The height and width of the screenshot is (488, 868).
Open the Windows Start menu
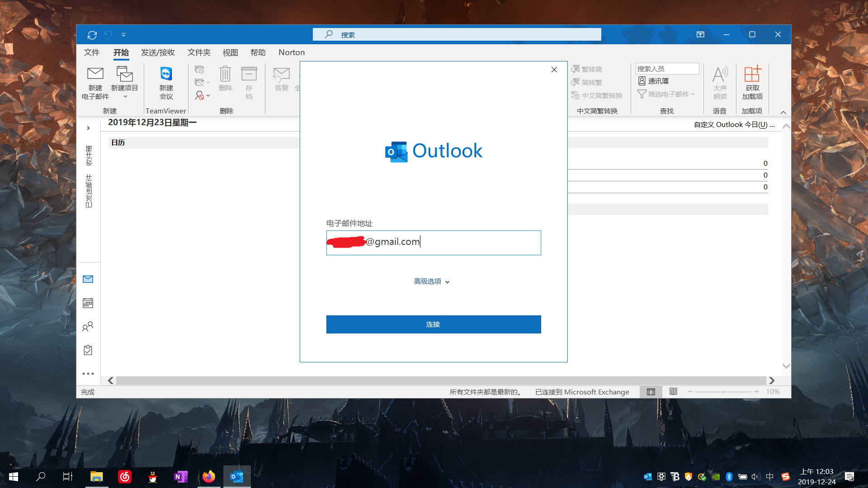tap(14, 477)
